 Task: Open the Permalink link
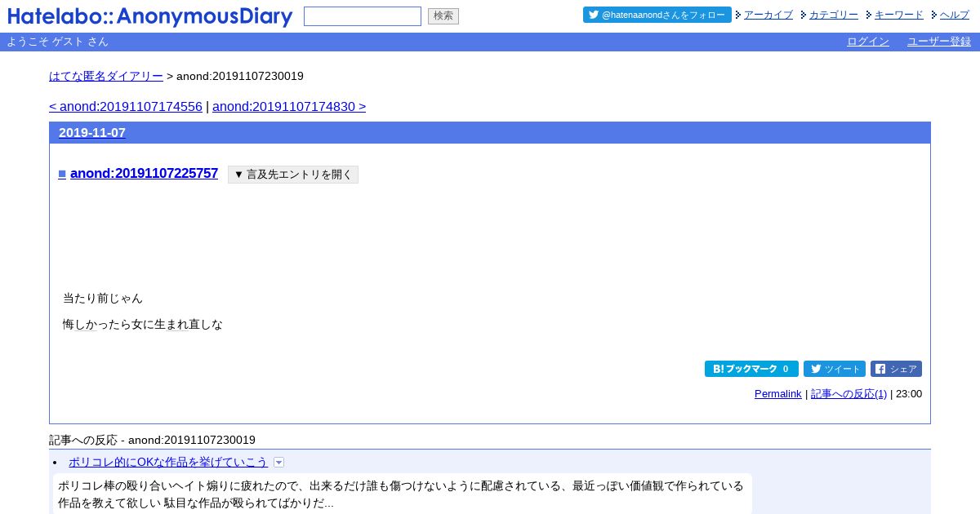pyautogui.click(x=778, y=394)
